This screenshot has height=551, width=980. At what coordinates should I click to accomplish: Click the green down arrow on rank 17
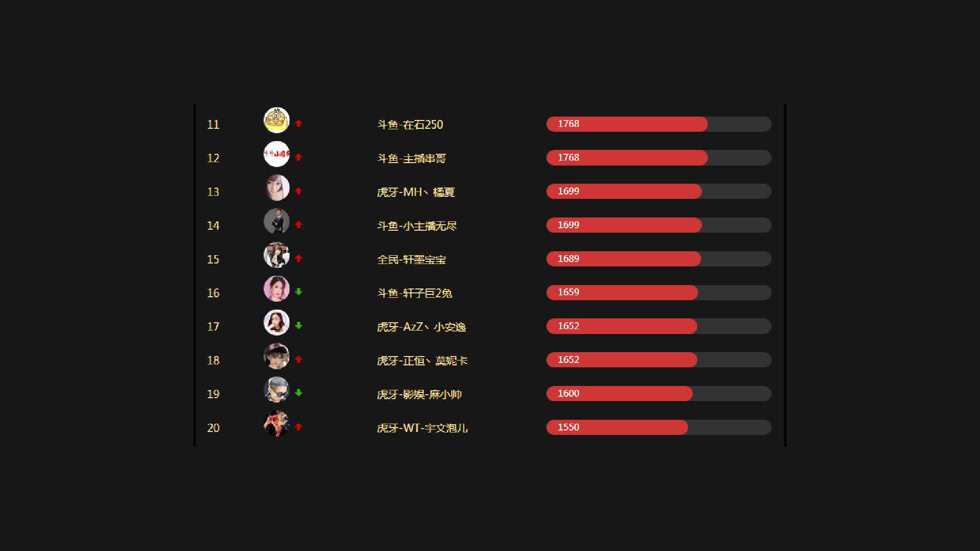coord(298,326)
